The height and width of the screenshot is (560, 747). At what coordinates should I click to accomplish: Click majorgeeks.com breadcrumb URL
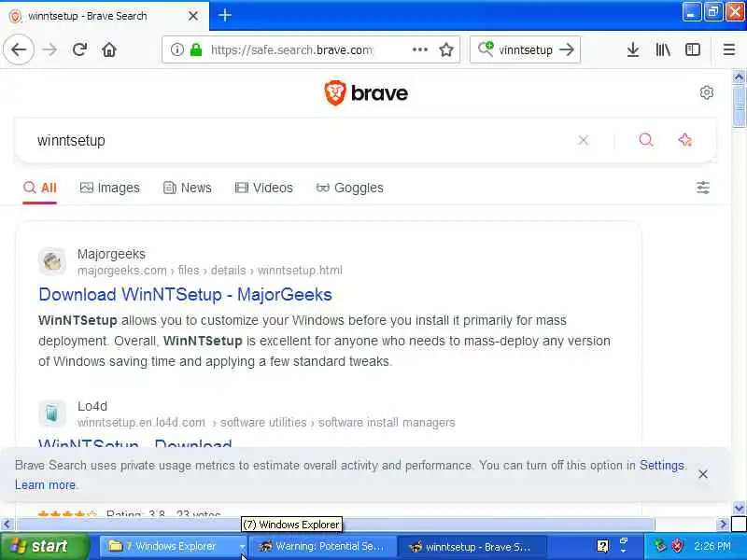[x=209, y=271]
